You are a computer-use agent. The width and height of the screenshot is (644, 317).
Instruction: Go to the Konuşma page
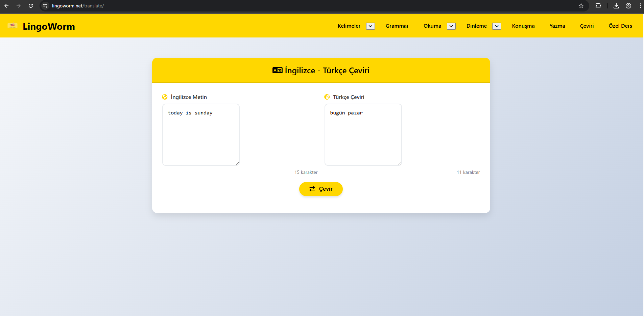tap(523, 26)
